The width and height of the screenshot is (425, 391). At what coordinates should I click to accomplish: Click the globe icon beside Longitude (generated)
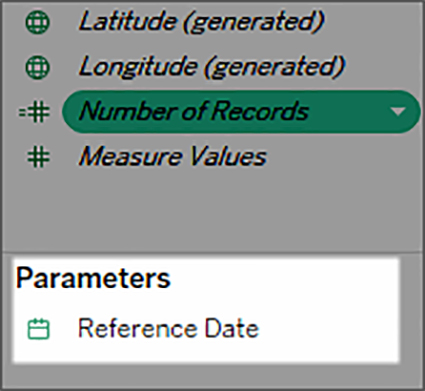(x=38, y=68)
